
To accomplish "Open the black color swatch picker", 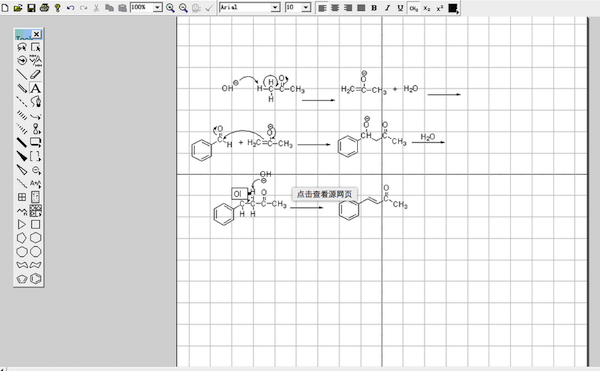I will click(453, 8).
